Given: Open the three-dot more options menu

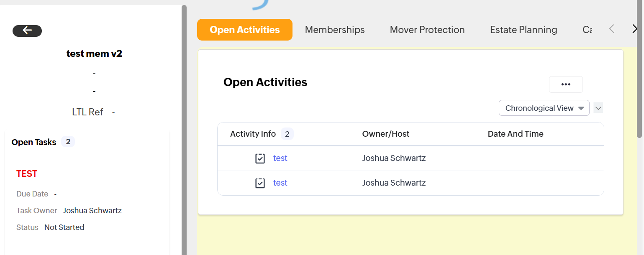Looking at the screenshot, I should pyautogui.click(x=566, y=84).
